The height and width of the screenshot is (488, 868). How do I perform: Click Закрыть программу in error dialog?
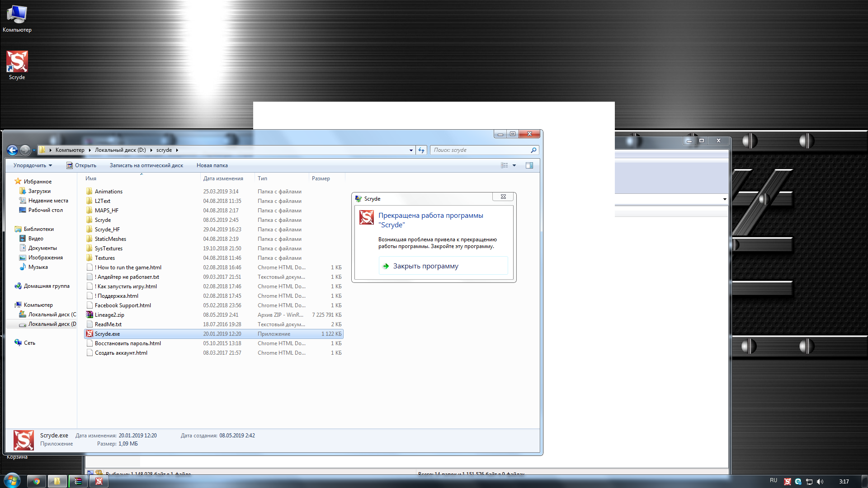pyautogui.click(x=425, y=266)
